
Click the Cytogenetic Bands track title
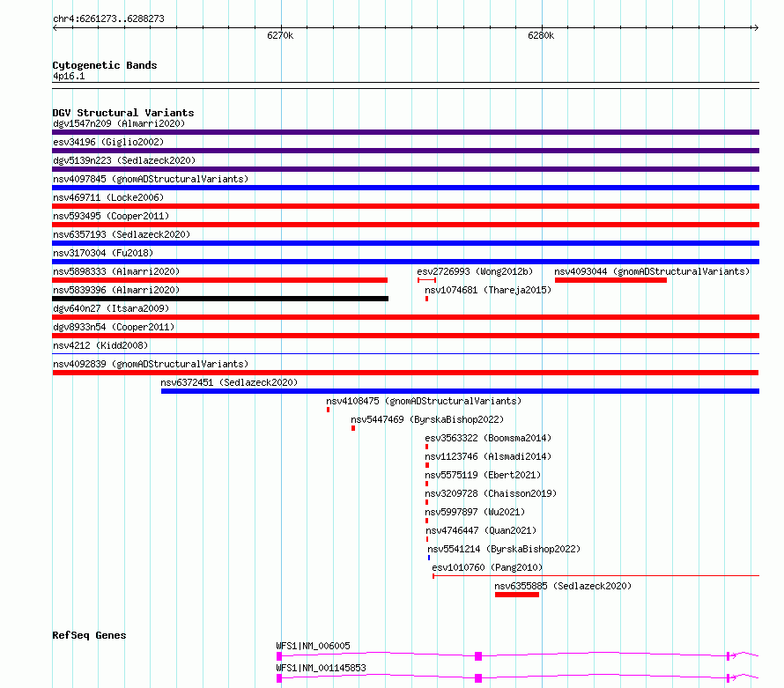[105, 65]
